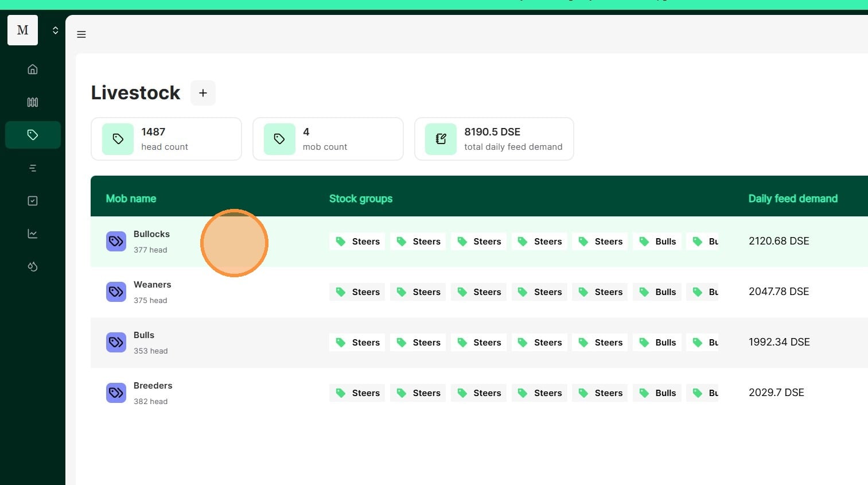Add new livestock with plus button
Image resolution: width=868 pixels, height=485 pixels.
click(203, 93)
